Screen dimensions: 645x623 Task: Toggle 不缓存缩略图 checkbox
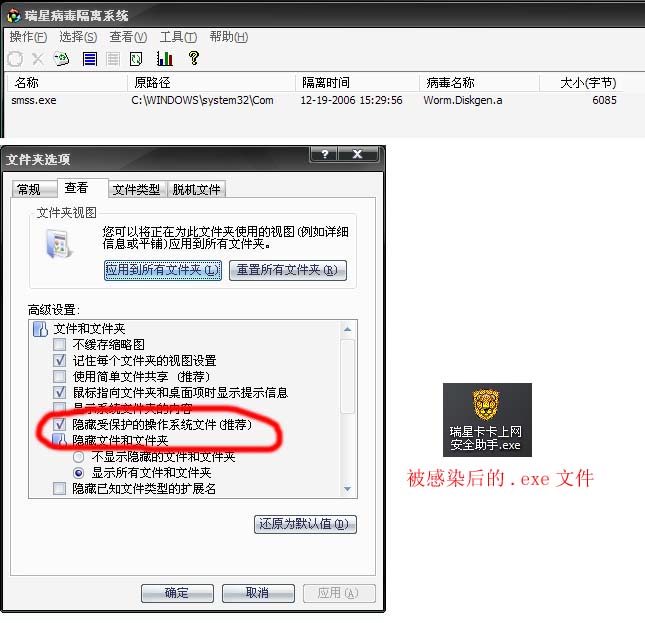[59, 345]
